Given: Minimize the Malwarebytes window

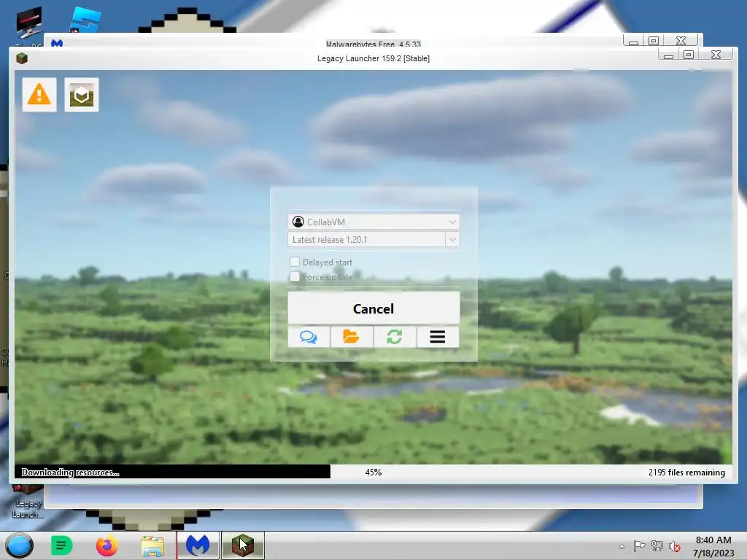Looking at the screenshot, I should (x=634, y=41).
